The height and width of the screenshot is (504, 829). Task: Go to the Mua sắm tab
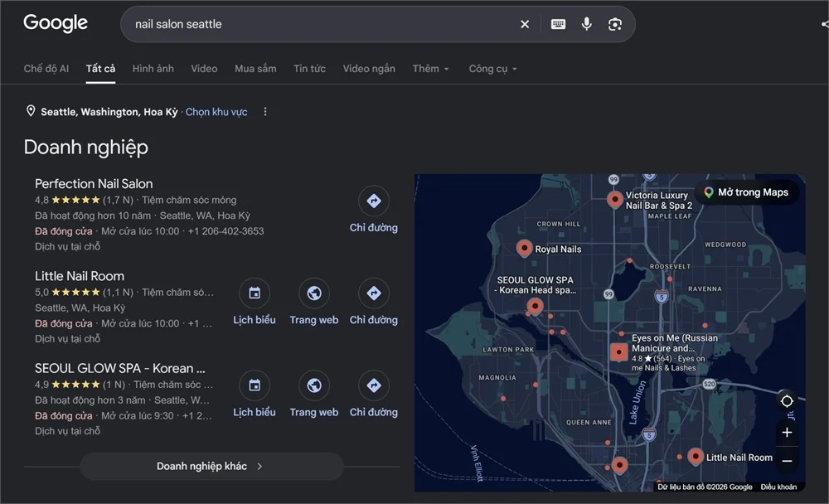tap(255, 68)
